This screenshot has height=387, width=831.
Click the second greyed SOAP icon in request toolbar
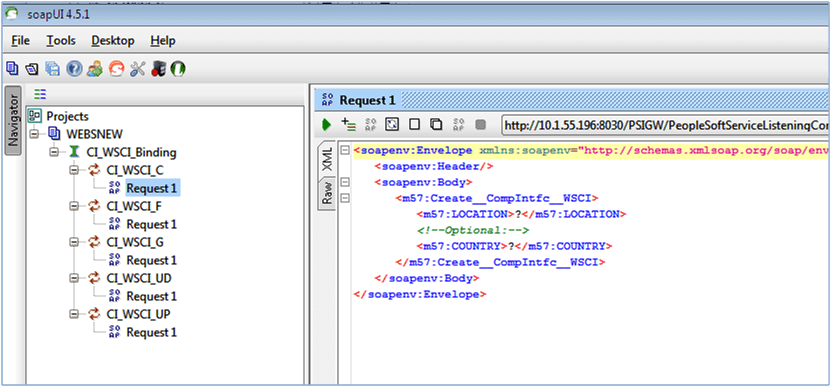tap(458, 125)
